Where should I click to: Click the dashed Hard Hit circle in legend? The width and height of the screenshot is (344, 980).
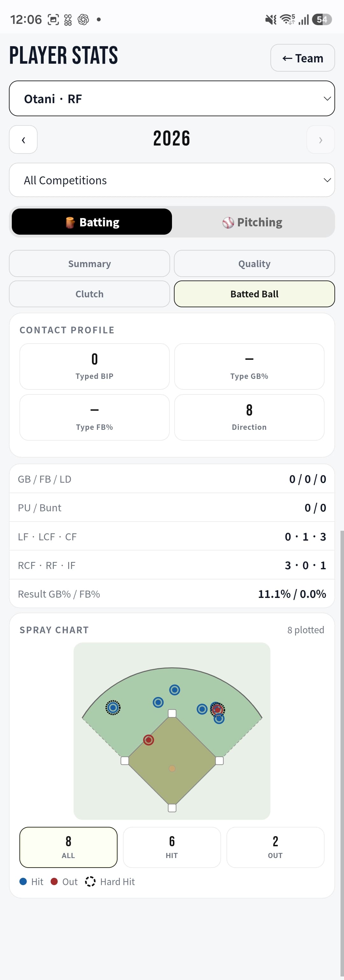[90, 881]
